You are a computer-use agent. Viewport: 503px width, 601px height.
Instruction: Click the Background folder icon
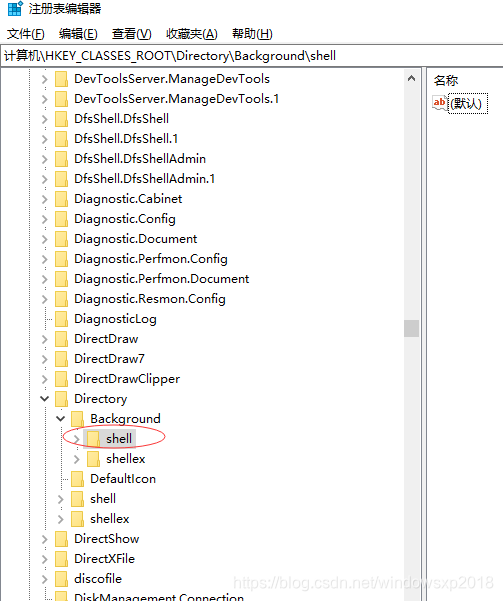tap(77, 419)
